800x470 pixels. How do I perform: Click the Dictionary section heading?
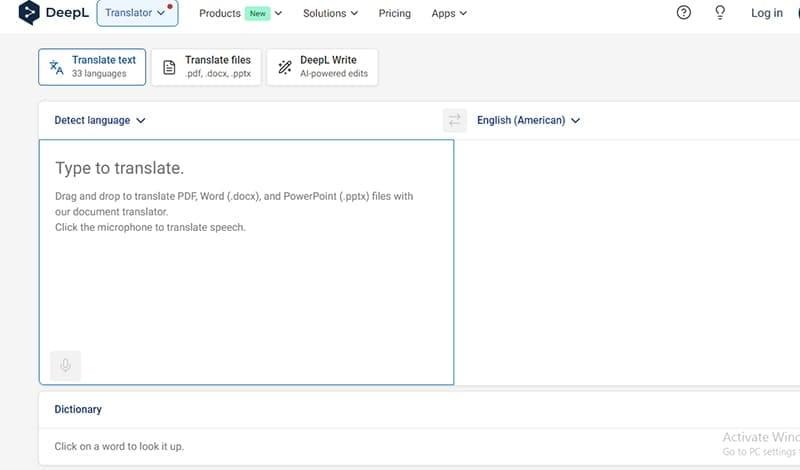click(x=78, y=409)
